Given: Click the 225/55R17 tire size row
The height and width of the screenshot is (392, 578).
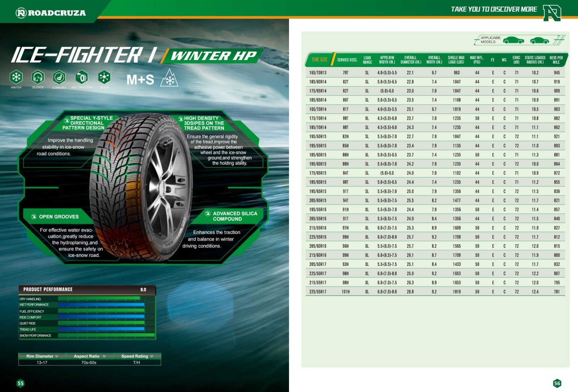Looking at the screenshot, I should pos(318,292).
